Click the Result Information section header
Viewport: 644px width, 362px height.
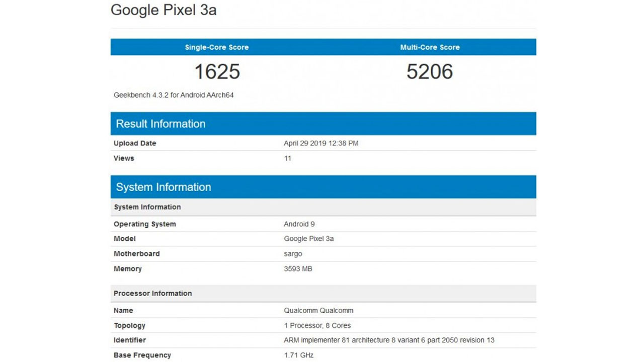click(324, 124)
